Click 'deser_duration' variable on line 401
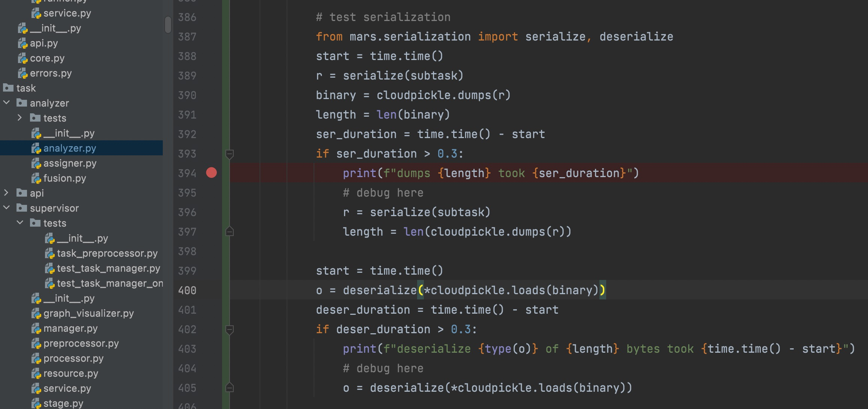The width and height of the screenshot is (868, 409). (363, 310)
